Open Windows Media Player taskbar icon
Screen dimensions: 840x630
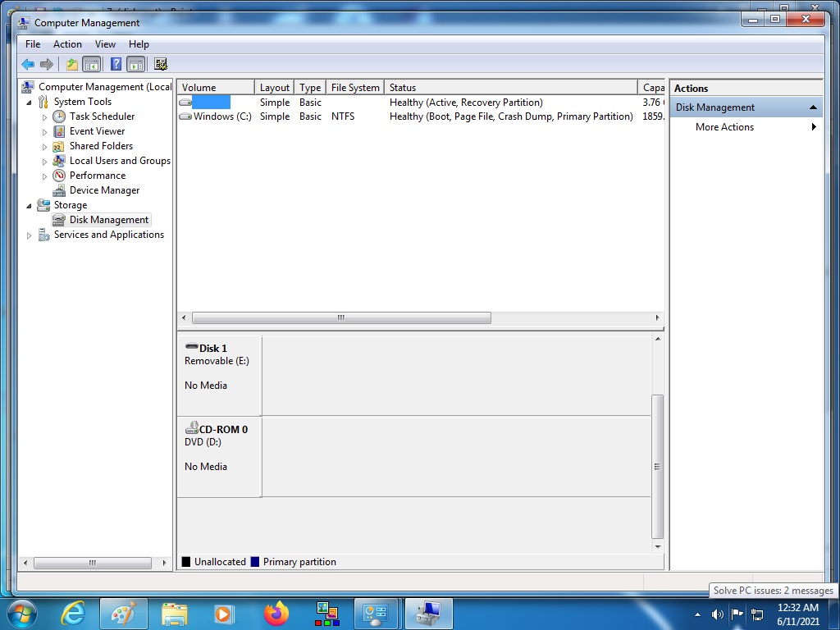coord(223,614)
